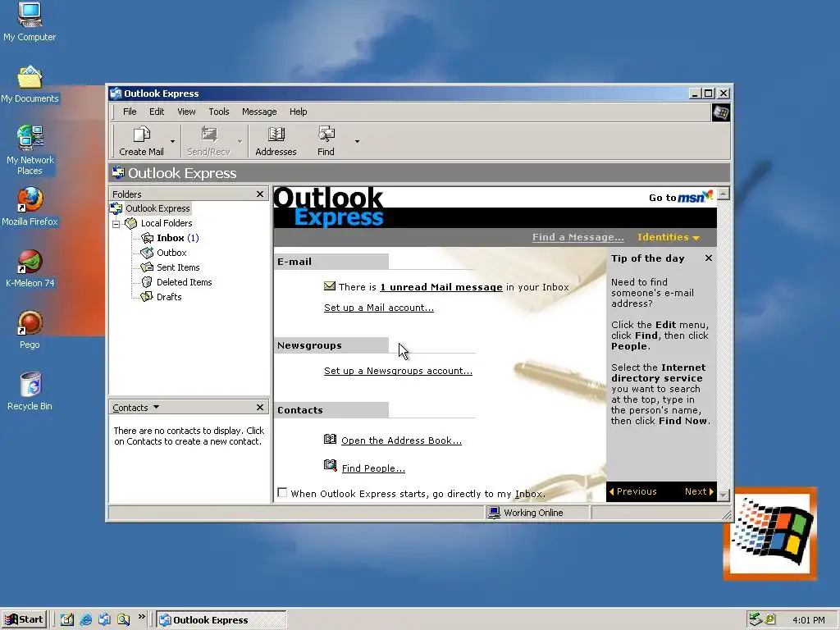The image size is (840, 630).
Task: Show the Next tip of the day
Action: point(699,491)
